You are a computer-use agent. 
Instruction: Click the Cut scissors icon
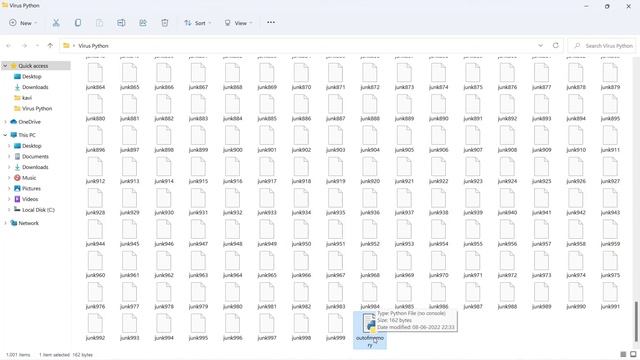click(56, 23)
